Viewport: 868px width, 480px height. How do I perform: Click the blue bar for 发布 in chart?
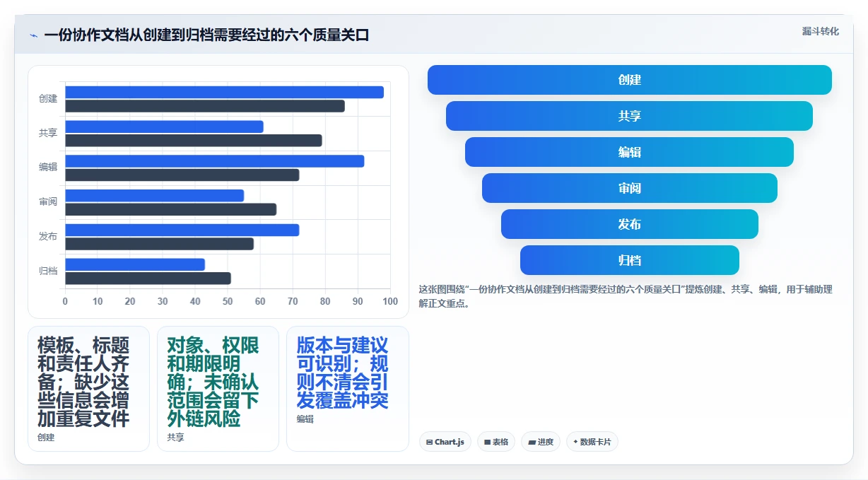182,230
